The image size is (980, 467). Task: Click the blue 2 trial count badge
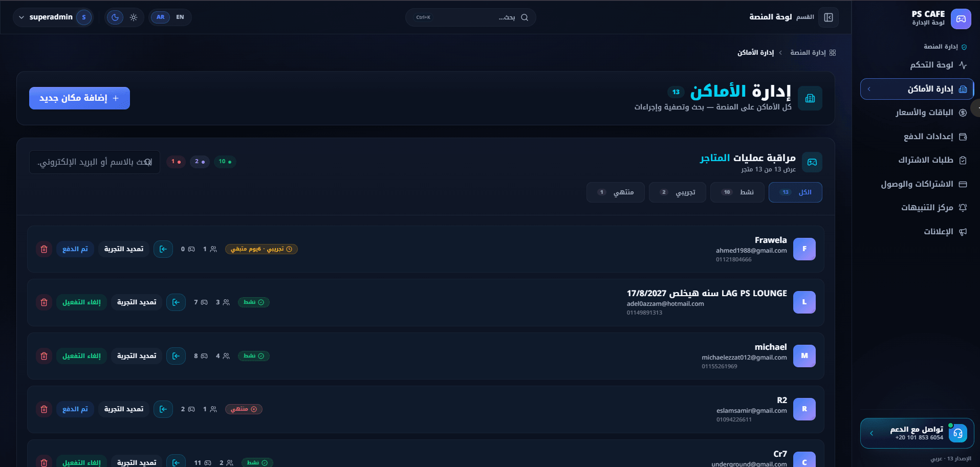click(x=200, y=162)
